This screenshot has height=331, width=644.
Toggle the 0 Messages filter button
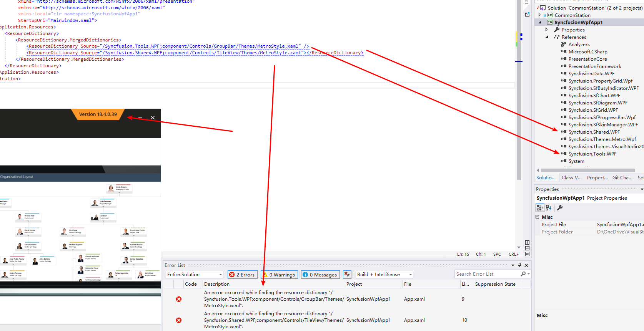coord(320,275)
